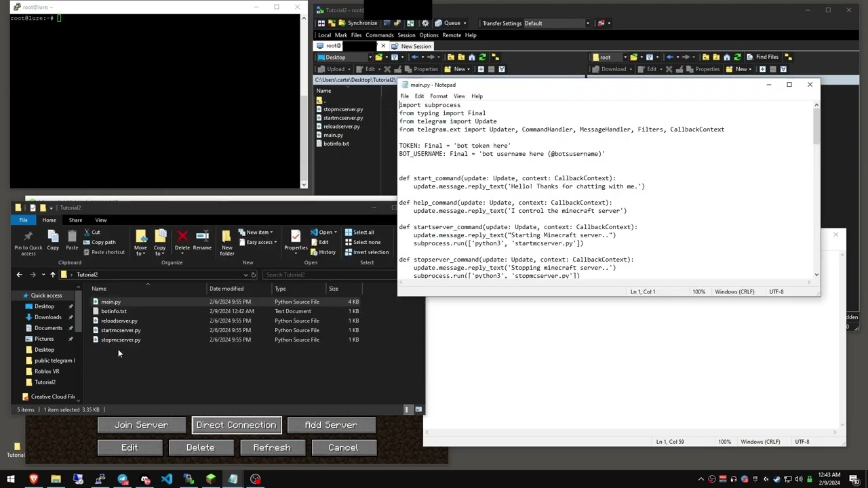
Task: Open Move to dropdown in Explorer ribbon
Action: [140, 243]
